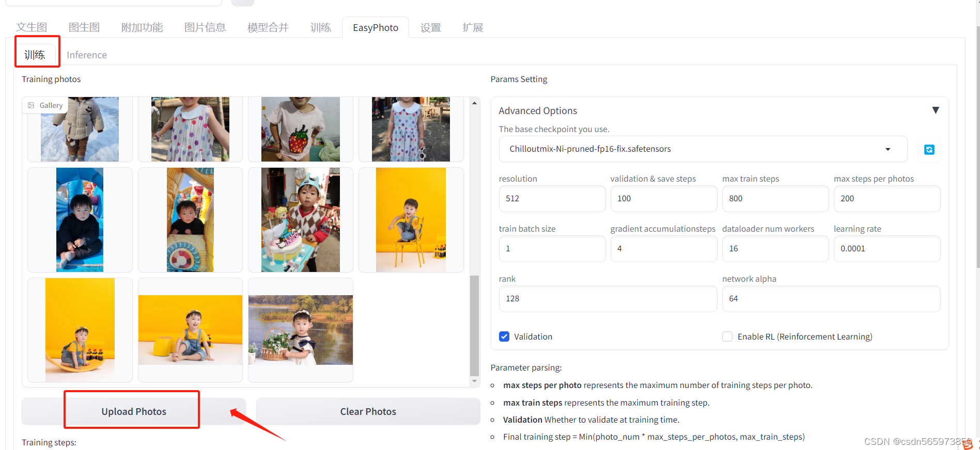Screen dimensions: 980x450
Task: Open the 图片信息 tab
Action: tap(205, 27)
